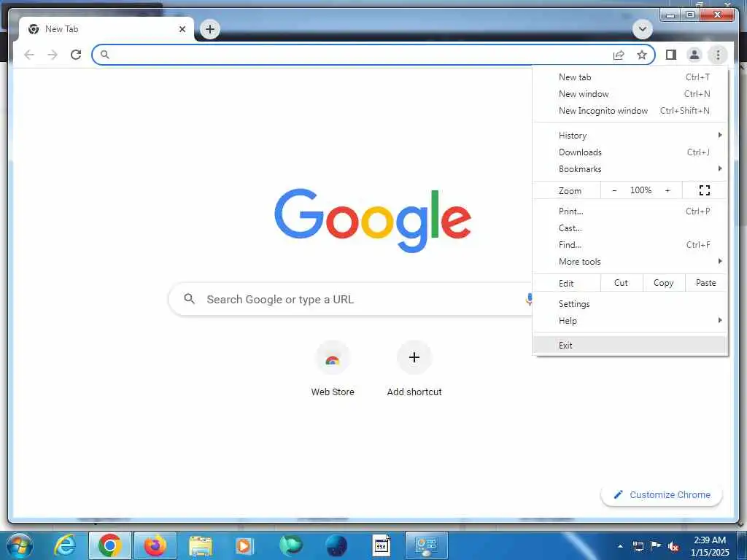747x560 pixels.
Task: Open the Web Store shortcut
Action: click(x=333, y=370)
